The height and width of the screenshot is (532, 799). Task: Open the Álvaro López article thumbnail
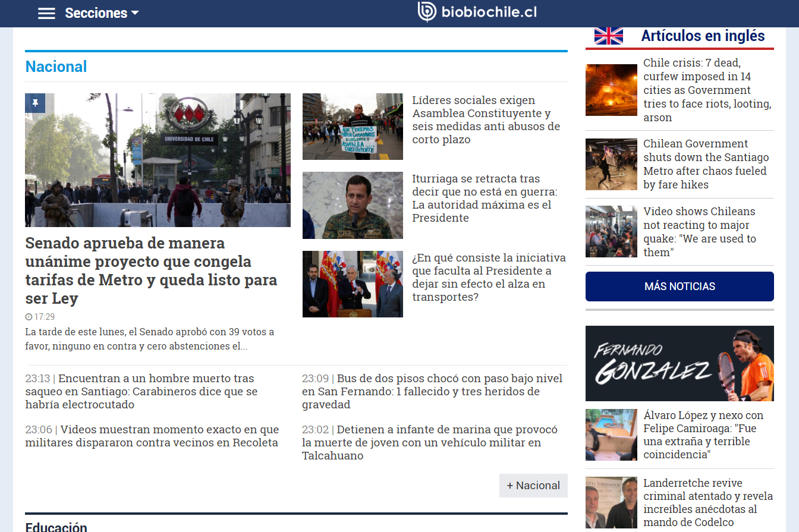pos(611,435)
